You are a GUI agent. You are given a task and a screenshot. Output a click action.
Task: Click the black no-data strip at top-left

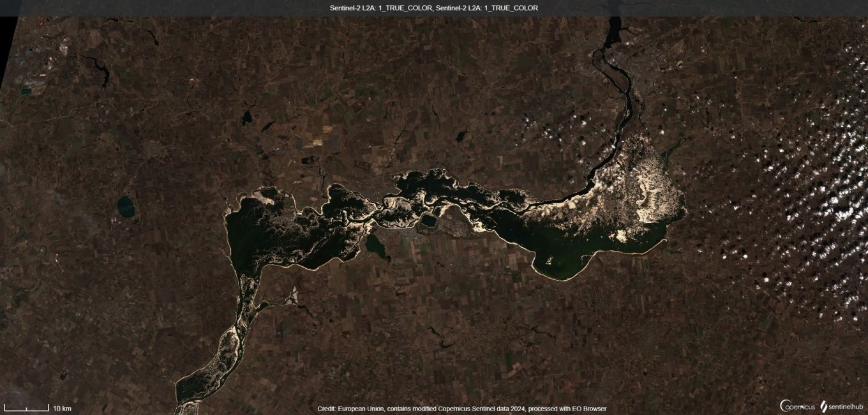click(x=6, y=51)
